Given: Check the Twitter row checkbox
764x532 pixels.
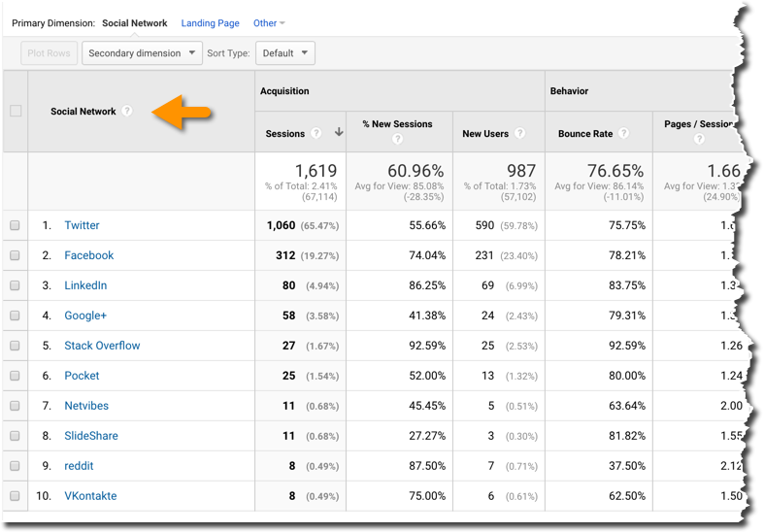Looking at the screenshot, I should pyautogui.click(x=16, y=225).
